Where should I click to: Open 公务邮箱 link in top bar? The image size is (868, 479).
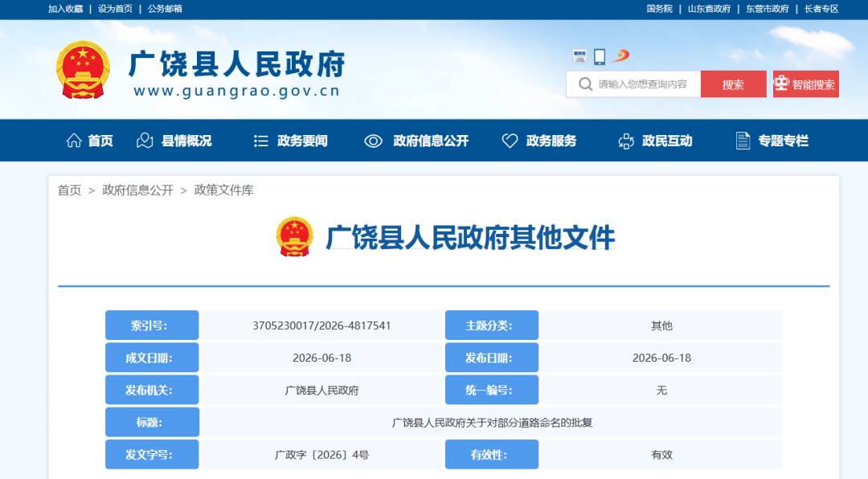point(165,9)
